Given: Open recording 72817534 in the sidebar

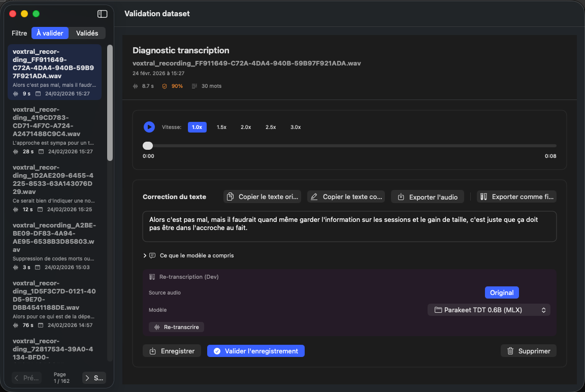Looking at the screenshot, I should coord(54,349).
